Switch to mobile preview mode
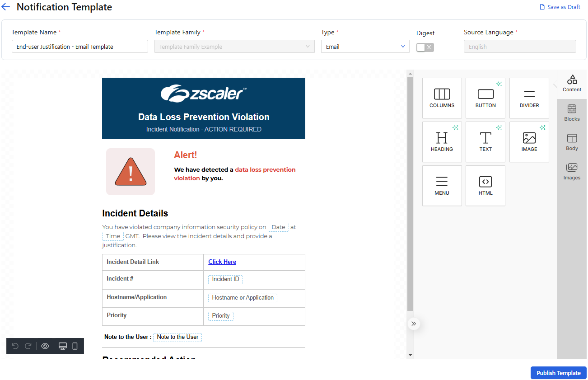Image resolution: width=588 pixels, height=380 pixels. pyautogui.click(x=75, y=346)
